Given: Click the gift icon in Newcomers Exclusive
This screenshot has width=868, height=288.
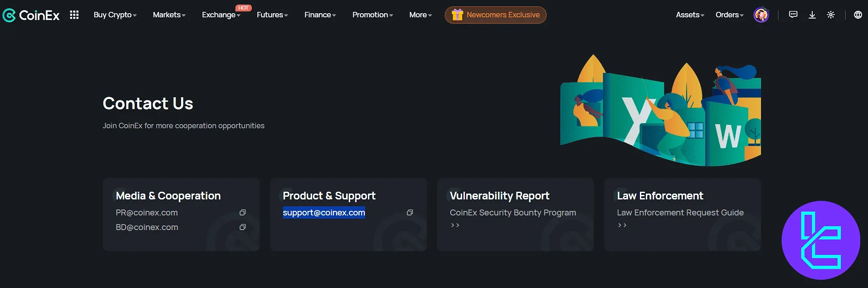Looking at the screenshot, I should [x=458, y=15].
